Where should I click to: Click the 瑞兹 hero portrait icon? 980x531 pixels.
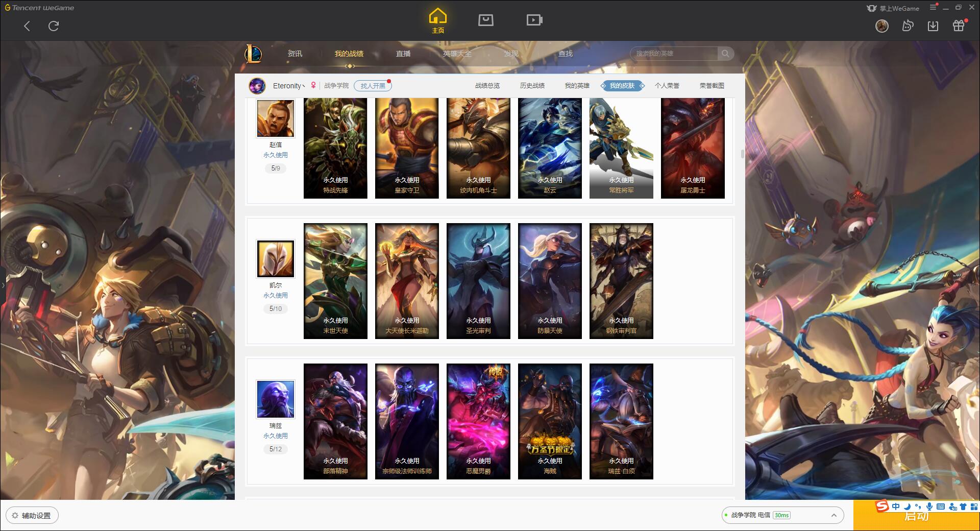click(276, 399)
